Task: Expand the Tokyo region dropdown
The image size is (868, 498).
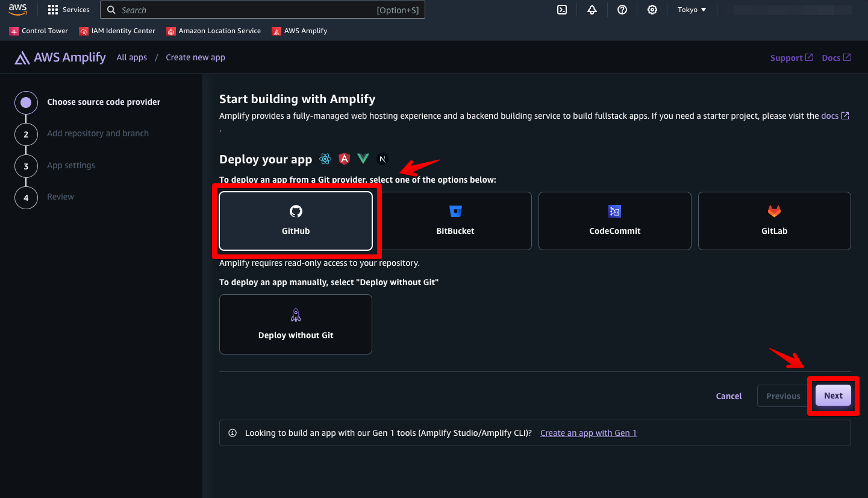Action: pyautogui.click(x=692, y=10)
